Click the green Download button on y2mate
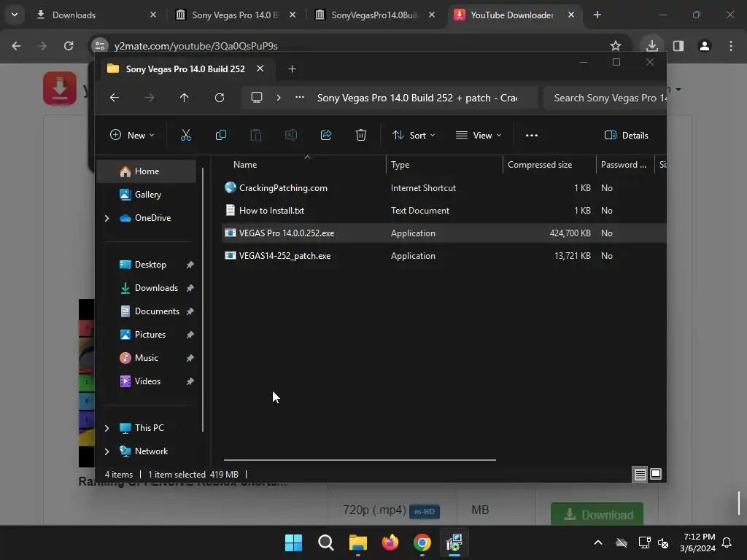 click(597, 514)
